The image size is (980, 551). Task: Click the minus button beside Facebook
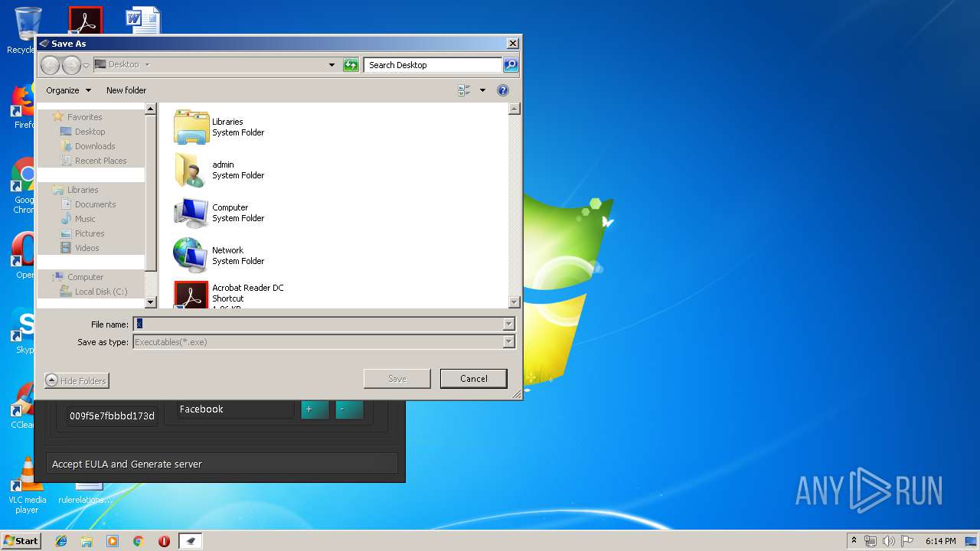(x=348, y=409)
